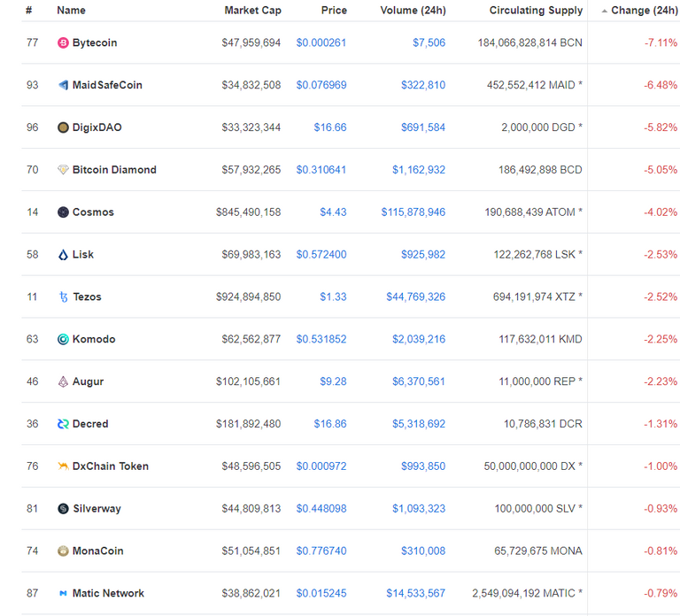Click the DigixDAO gold logo icon
Screen dimensions: 680x616
[63, 127]
